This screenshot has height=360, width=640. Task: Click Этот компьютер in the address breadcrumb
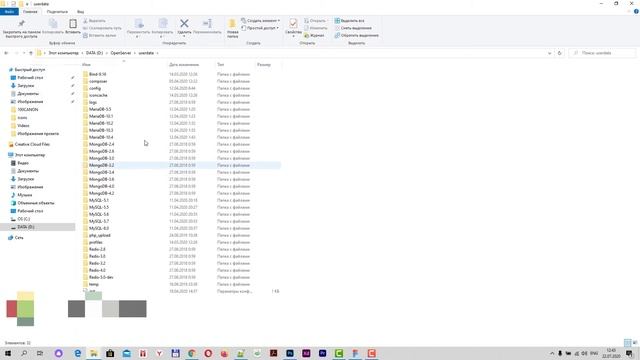click(x=63, y=53)
